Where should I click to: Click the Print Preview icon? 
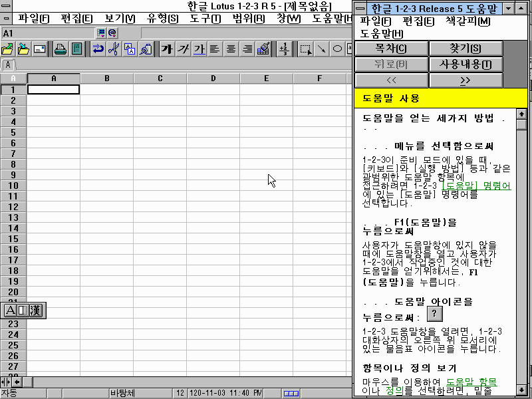[76, 49]
